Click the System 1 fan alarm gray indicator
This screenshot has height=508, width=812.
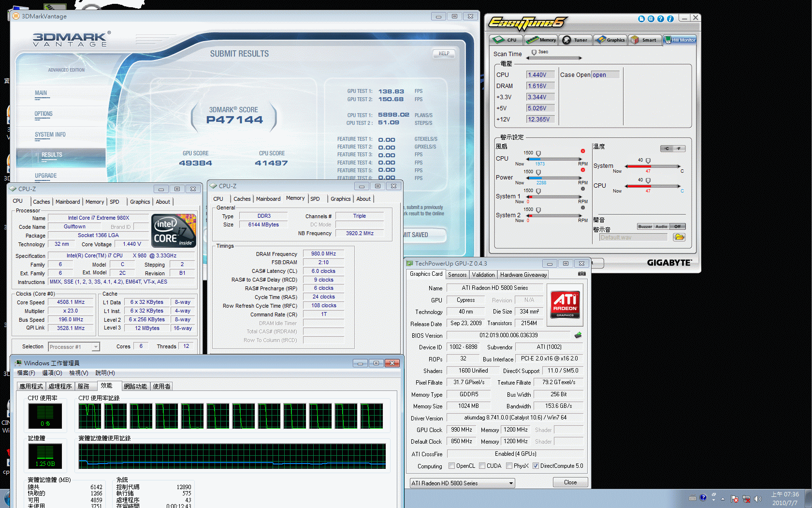[583, 189]
